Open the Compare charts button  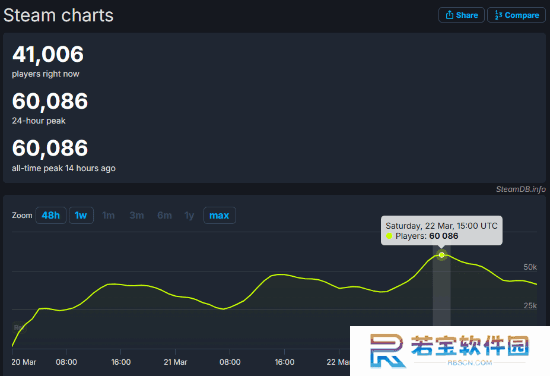point(516,15)
